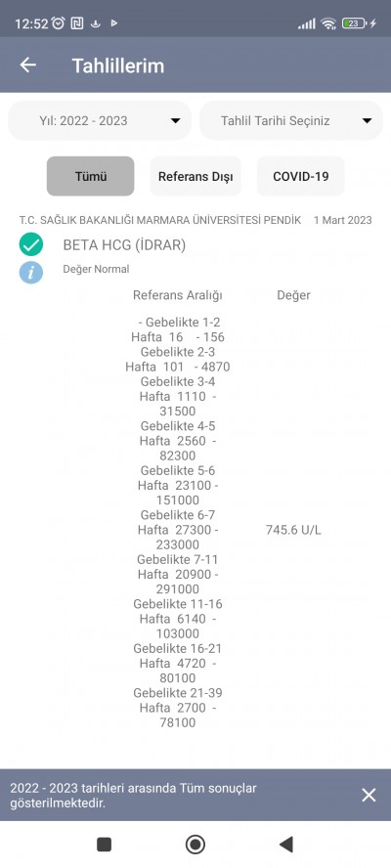Open the BETA HCG (İDRAR) test entry
This screenshot has width=391, height=868.
pyautogui.click(x=124, y=245)
